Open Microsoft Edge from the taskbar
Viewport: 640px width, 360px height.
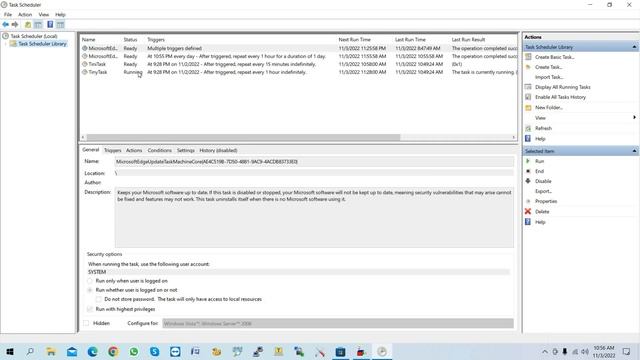pos(93,351)
